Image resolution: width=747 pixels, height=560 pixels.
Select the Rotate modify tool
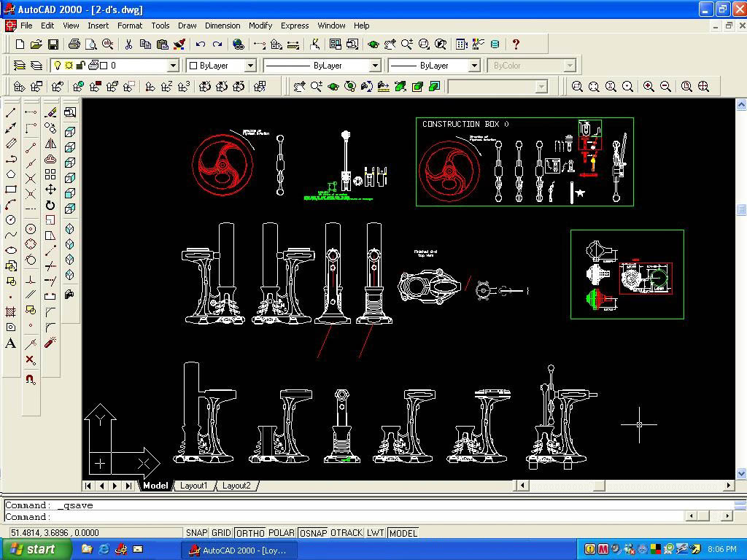pyautogui.click(x=50, y=205)
